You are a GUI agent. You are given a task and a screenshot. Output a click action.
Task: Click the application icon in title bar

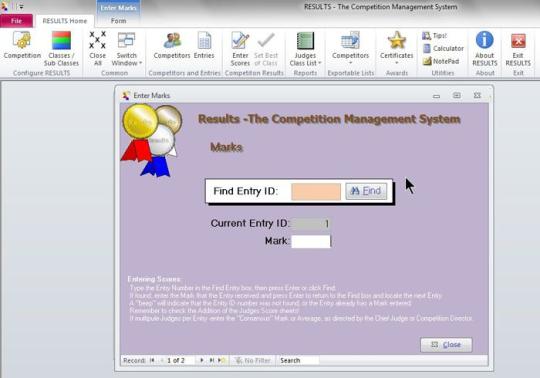(x=4, y=6)
